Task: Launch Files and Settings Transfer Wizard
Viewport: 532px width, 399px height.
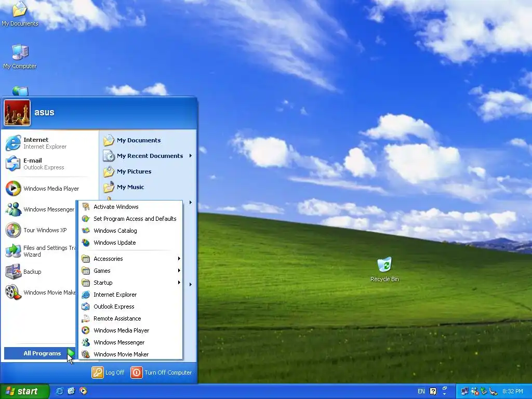Action: click(x=39, y=251)
